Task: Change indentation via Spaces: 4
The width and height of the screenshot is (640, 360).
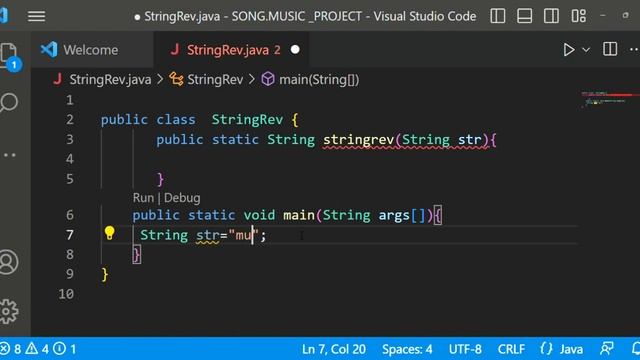Action: coord(407,349)
